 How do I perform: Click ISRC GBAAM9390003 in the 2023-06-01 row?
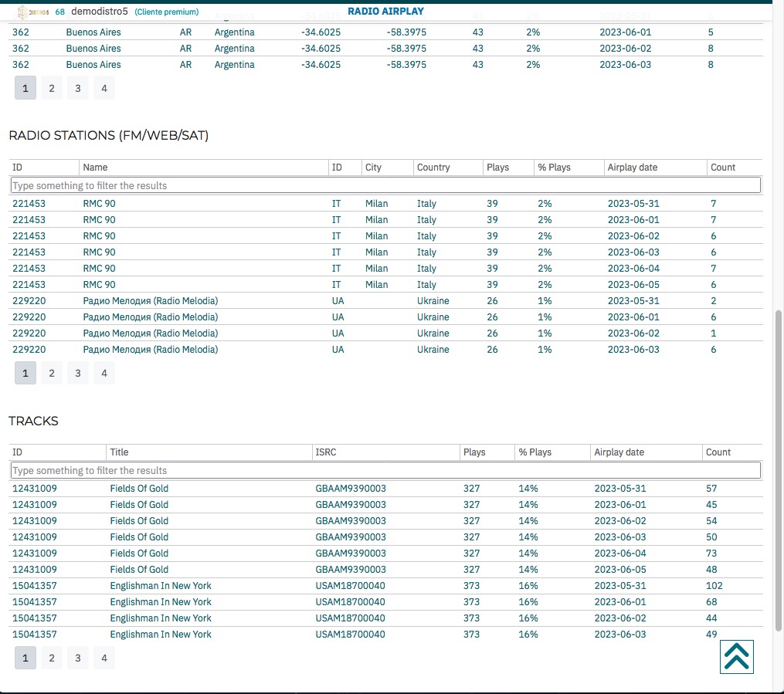click(x=351, y=505)
